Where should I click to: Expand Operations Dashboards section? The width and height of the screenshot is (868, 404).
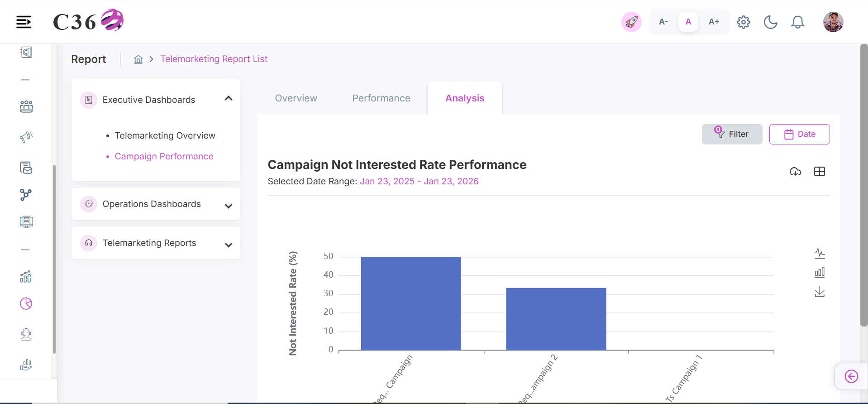point(229,206)
